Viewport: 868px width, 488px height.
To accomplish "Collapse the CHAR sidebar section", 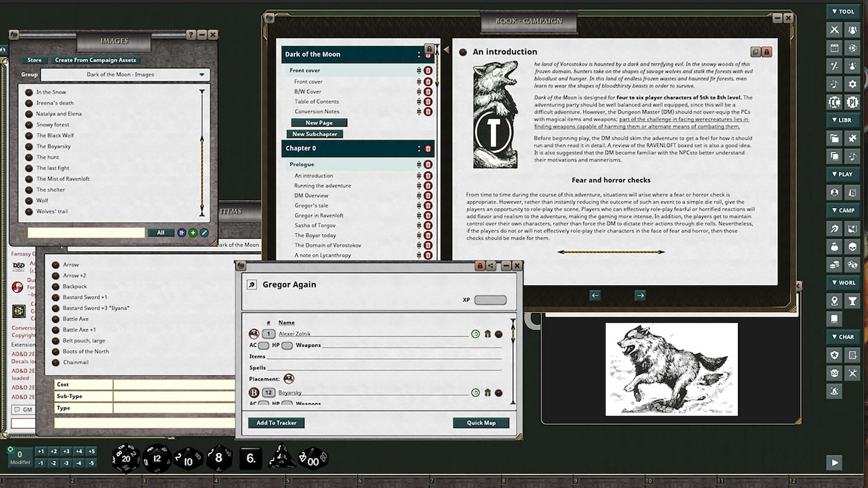I will (x=843, y=337).
